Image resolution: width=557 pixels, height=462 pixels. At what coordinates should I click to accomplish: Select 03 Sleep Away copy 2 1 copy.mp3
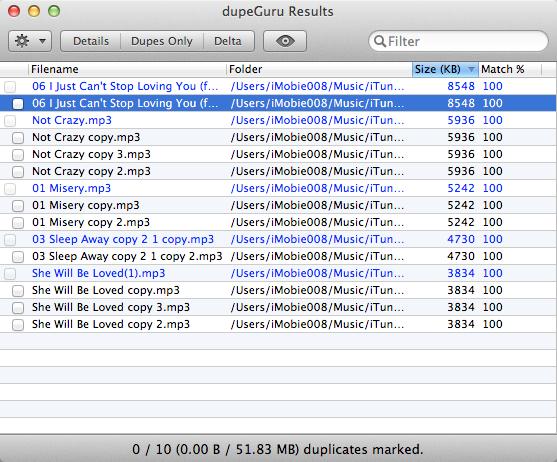[278, 239]
